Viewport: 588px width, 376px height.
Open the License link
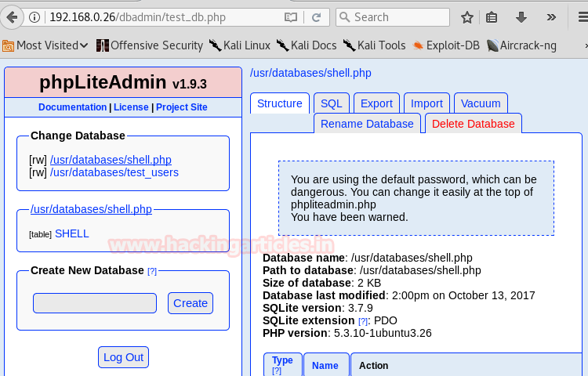coord(131,107)
